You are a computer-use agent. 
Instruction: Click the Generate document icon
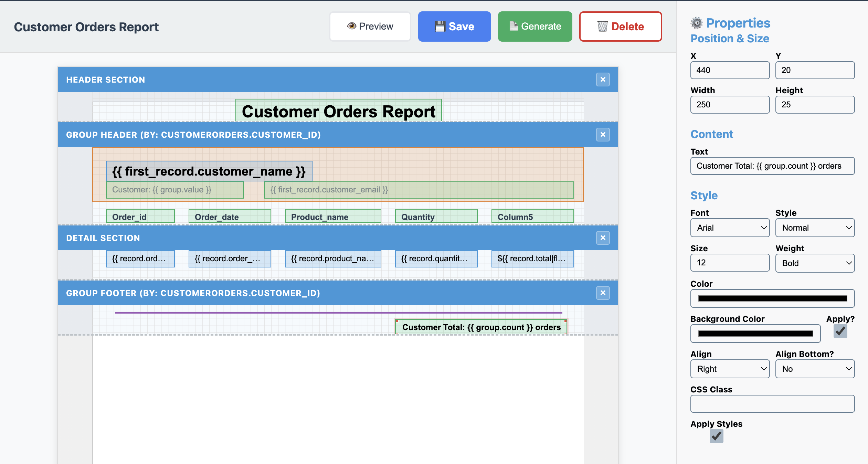(x=513, y=26)
